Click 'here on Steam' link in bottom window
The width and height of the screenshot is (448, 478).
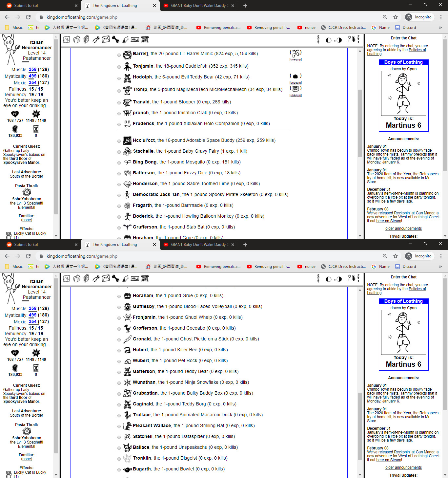[389, 460]
